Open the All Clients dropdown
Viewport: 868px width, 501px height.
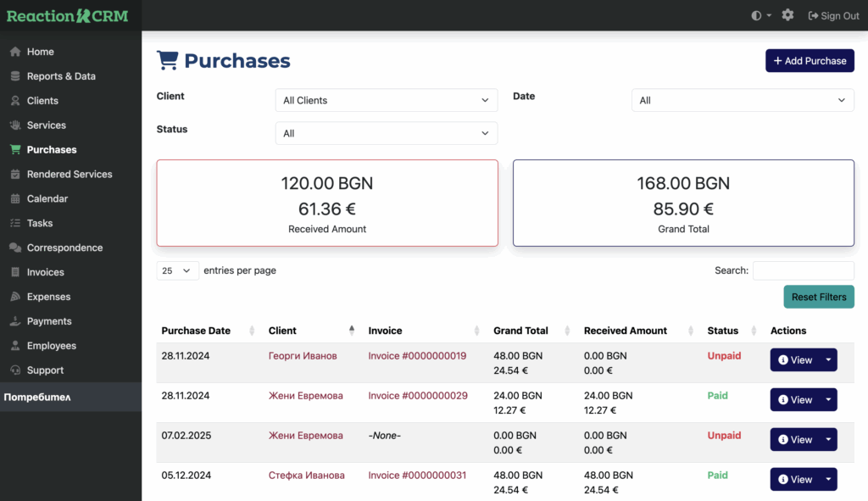[x=386, y=100]
